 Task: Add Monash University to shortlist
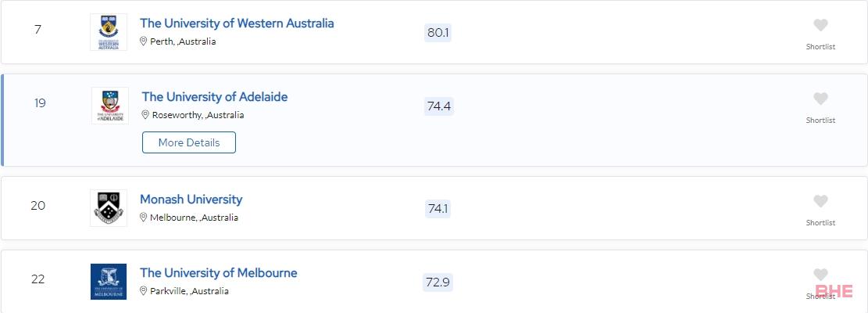(x=820, y=201)
